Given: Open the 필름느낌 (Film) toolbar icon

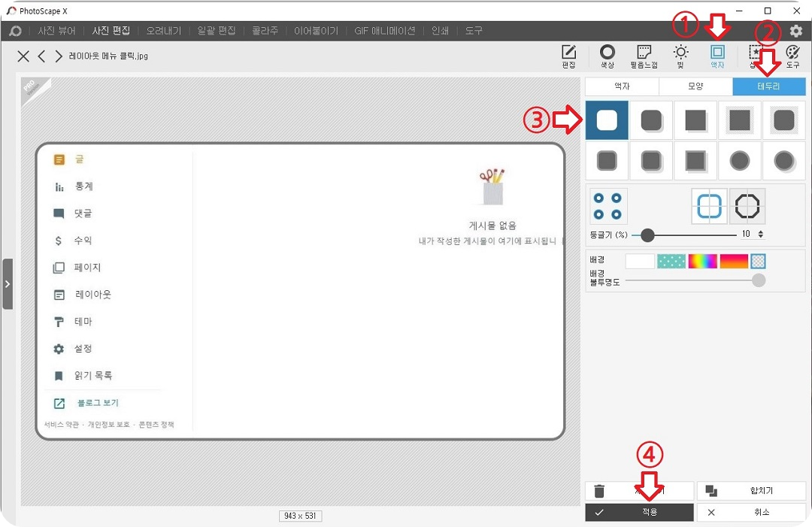Looking at the screenshot, I should coord(644,56).
